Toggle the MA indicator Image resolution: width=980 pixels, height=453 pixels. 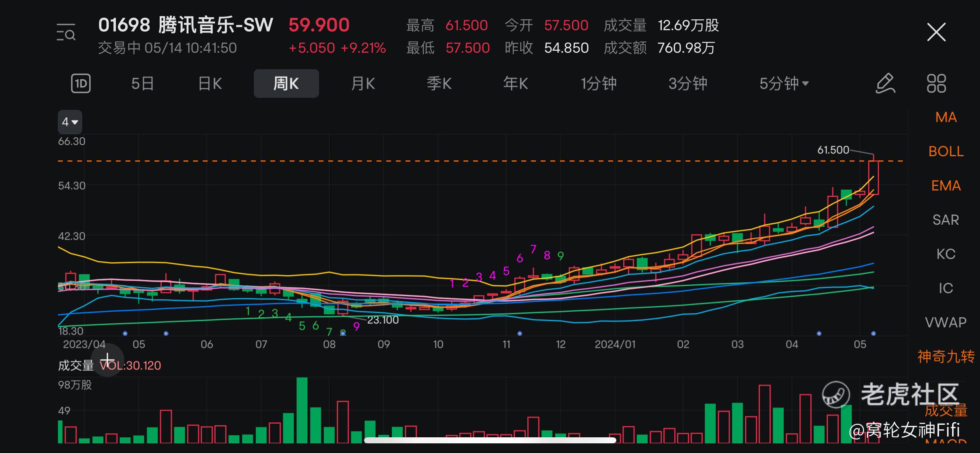946,117
